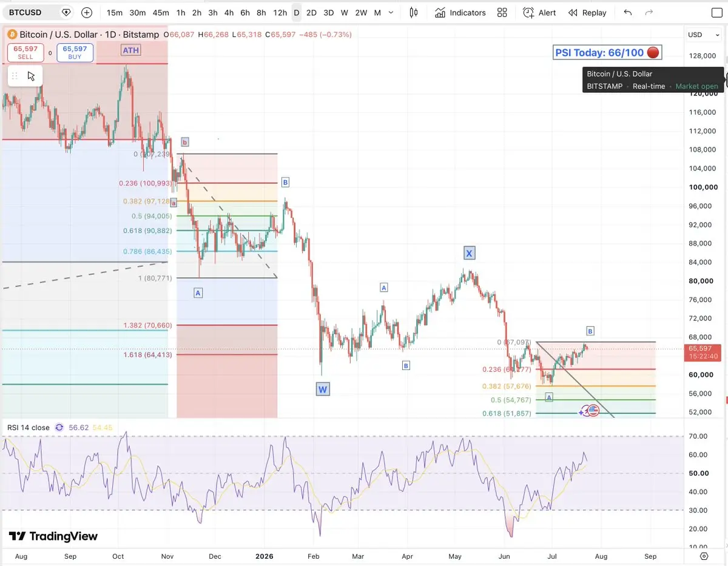Viewport: 728px width, 566px height.
Task: Click the redo arrow
Action: tap(649, 13)
